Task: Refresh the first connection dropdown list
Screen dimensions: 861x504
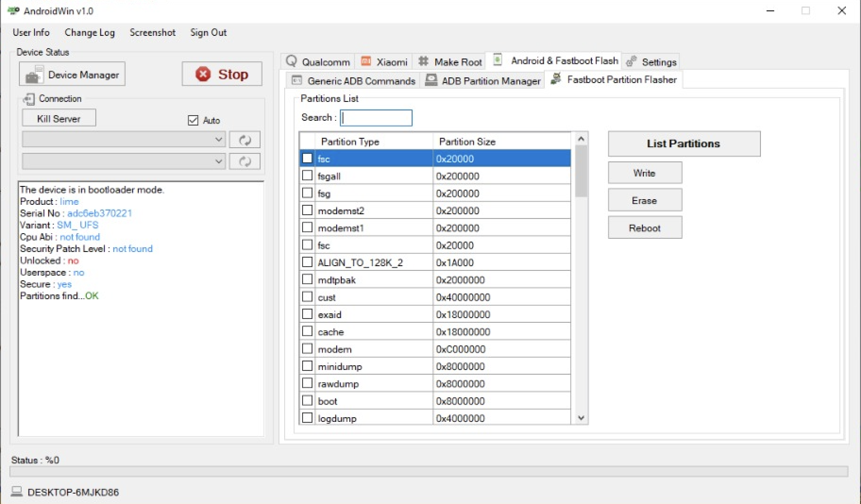Action: [245, 140]
